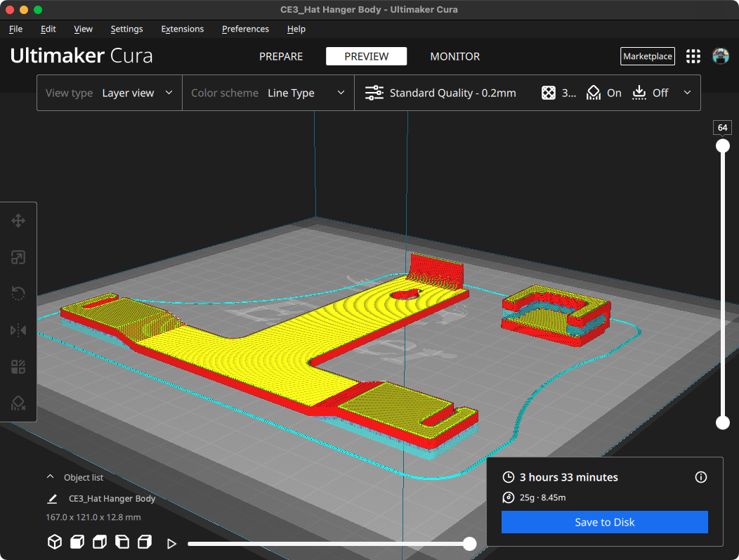Select the Scale tool in left toolbar
The height and width of the screenshot is (560, 739).
(x=18, y=257)
